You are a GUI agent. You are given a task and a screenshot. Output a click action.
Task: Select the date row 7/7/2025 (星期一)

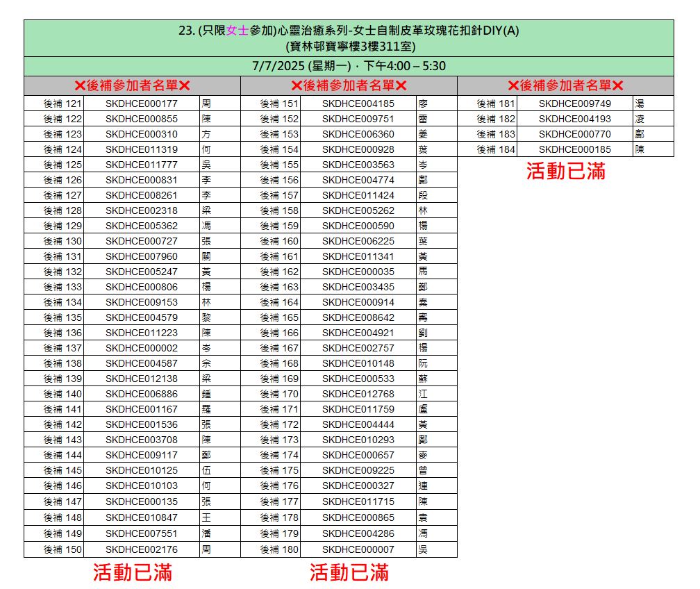pyautogui.click(x=349, y=67)
